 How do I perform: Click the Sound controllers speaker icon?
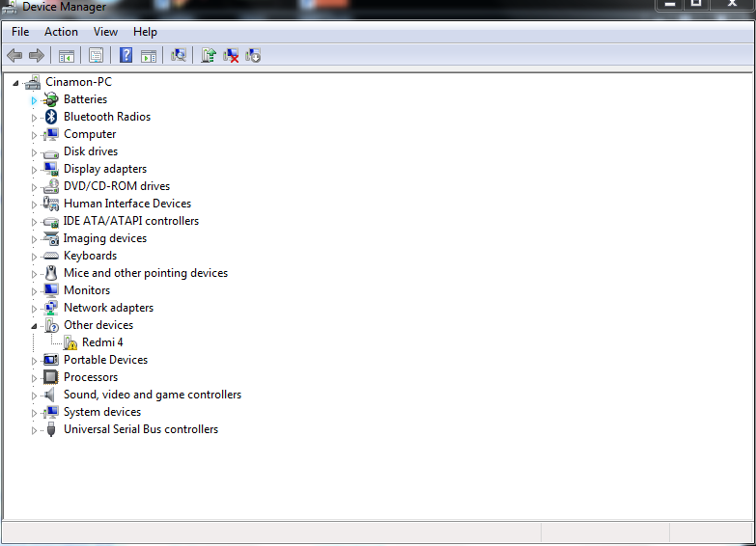coord(49,395)
